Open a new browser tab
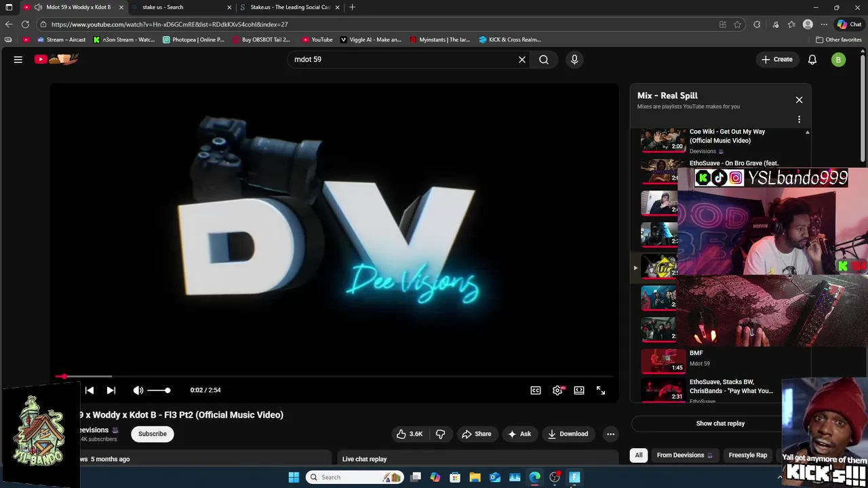This screenshot has height=488, width=868. [352, 7]
